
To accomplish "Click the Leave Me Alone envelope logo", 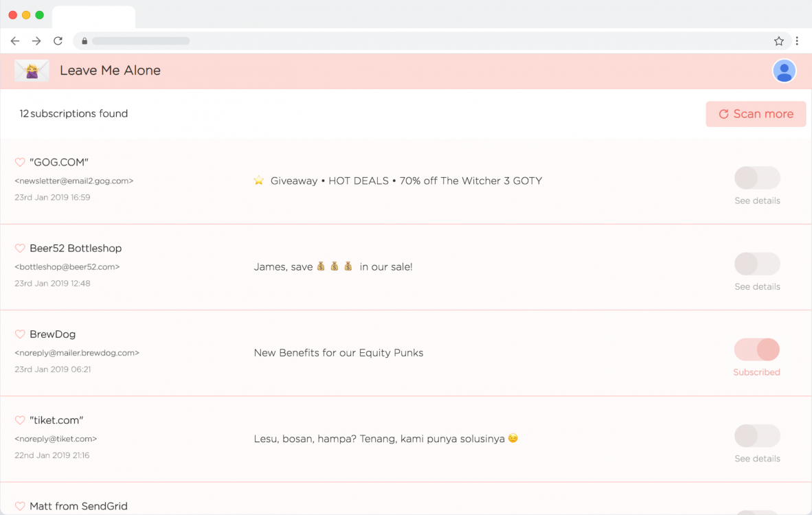I will click(x=32, y=71).
